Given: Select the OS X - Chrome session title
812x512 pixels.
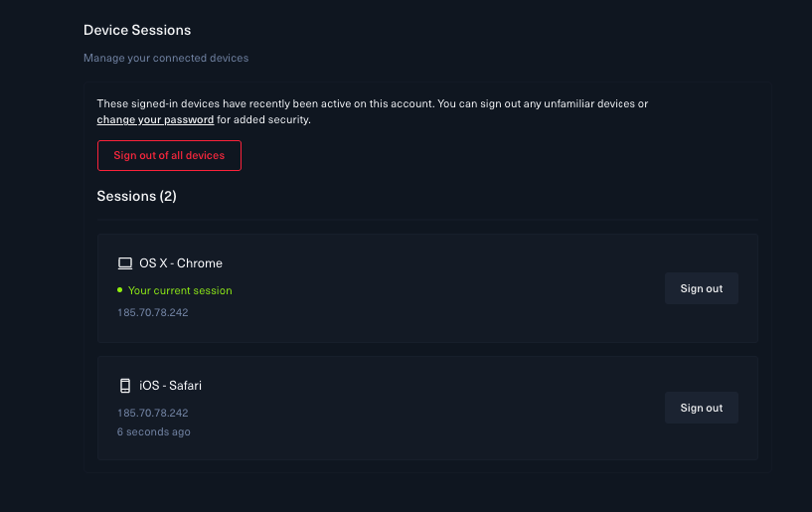Looking at the screenshot, I should tap(181, 263).
